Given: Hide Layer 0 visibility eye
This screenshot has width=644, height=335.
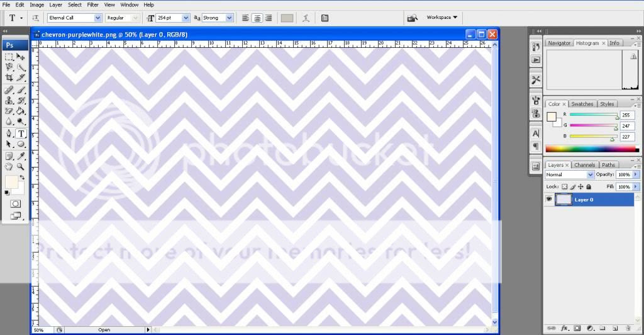Looking at the screenshot, I should [x=548, y=200].
